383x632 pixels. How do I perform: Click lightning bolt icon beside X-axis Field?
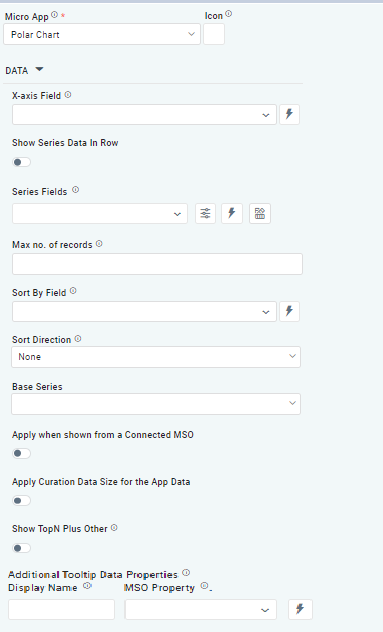[x=289, y=114]
